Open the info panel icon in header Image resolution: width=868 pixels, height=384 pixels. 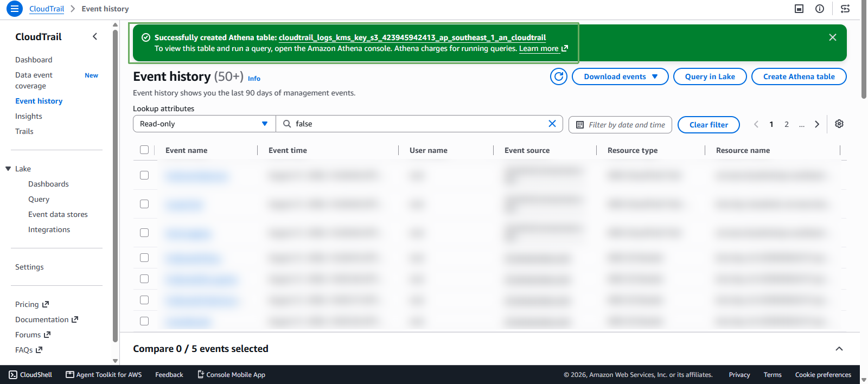point(820,9)
